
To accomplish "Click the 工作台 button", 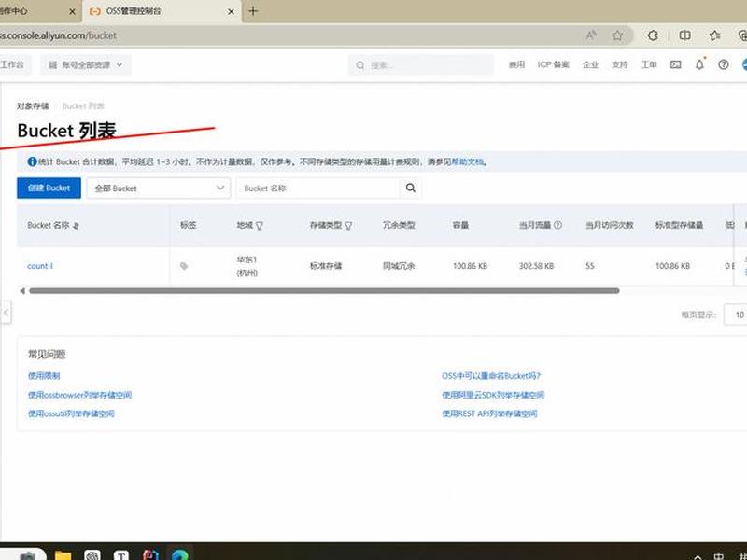I will 15,64.
